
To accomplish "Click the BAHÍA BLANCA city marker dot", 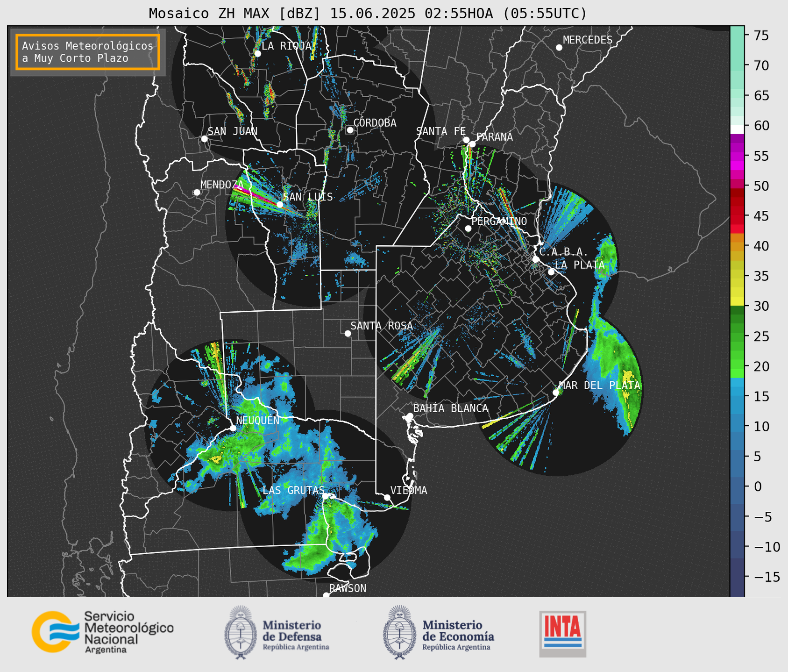I will tap(410, 416).
